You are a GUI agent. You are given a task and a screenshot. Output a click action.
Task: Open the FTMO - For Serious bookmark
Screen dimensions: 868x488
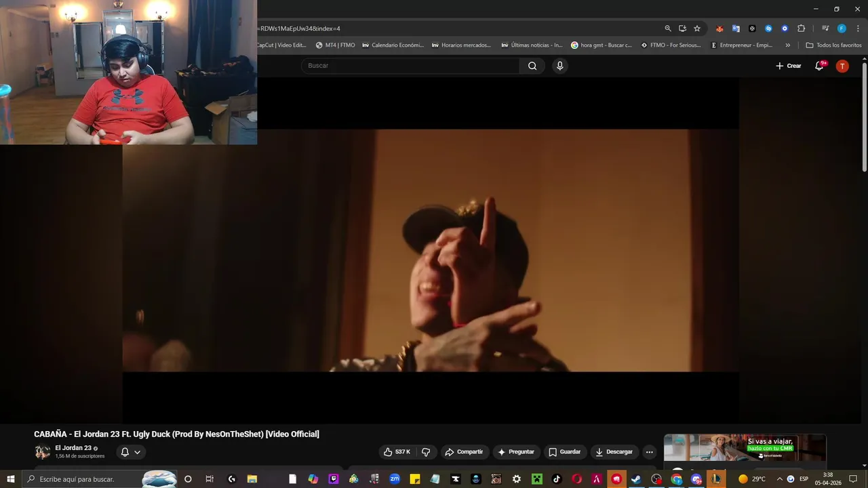pyautogui.click(x=671, y=45)
